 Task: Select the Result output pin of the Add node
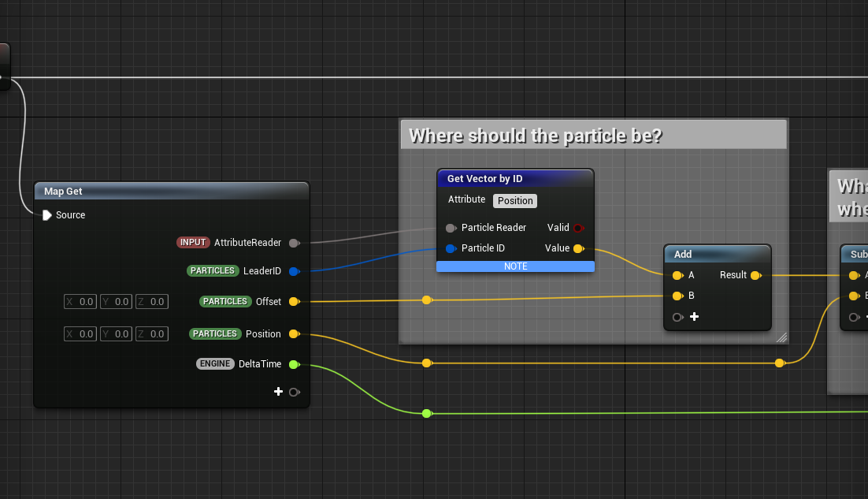(756, 275)
